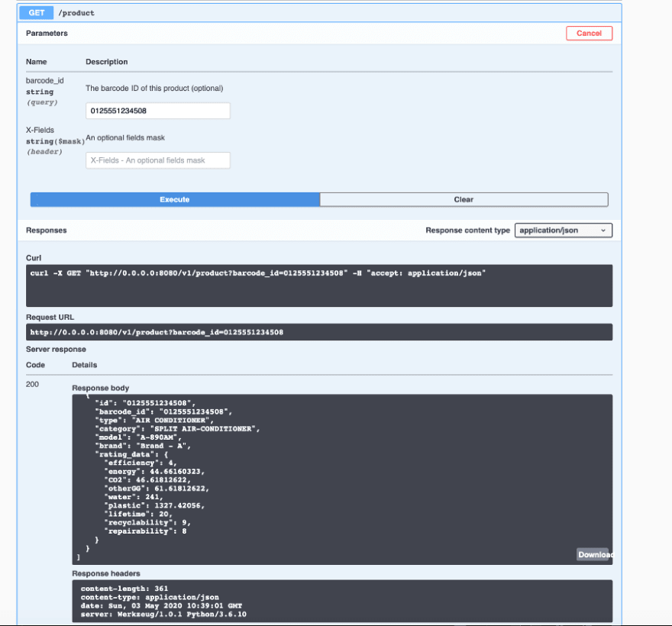Click the "energy": 44.66160323 value
672x626 pixels.
click(x=177, y=471)
